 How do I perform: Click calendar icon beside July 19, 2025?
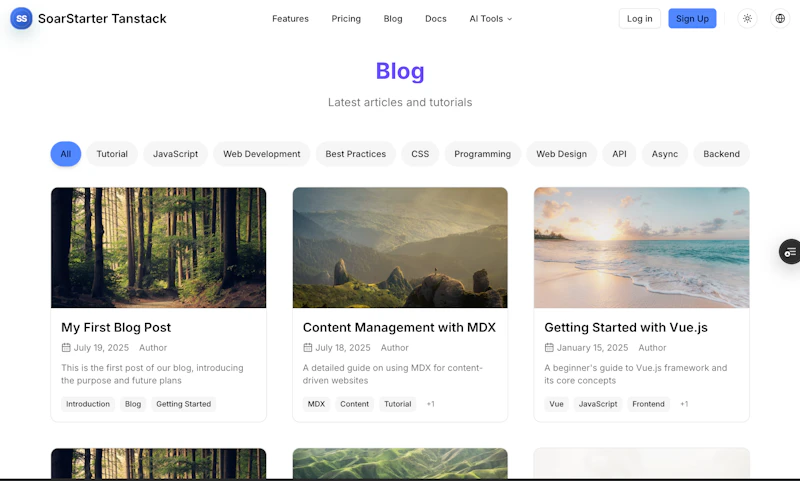click(x=66, y=347)
